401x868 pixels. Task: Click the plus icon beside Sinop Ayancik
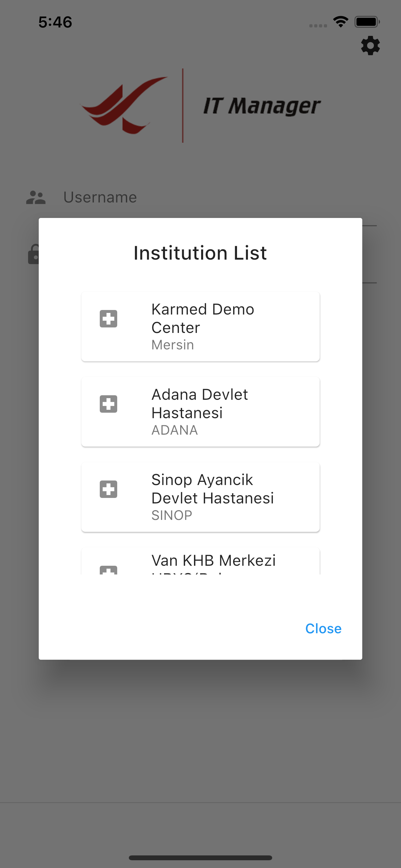(108, 489)
